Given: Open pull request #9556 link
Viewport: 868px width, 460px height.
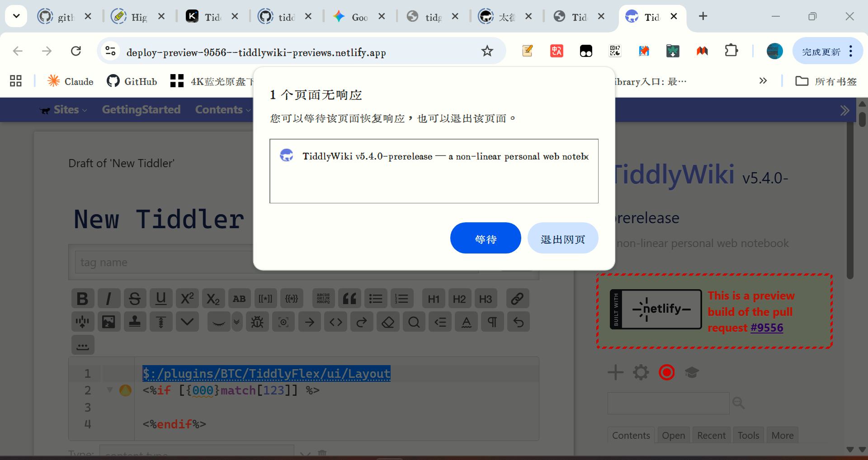Looking at the screenshot, I should 767,328.
